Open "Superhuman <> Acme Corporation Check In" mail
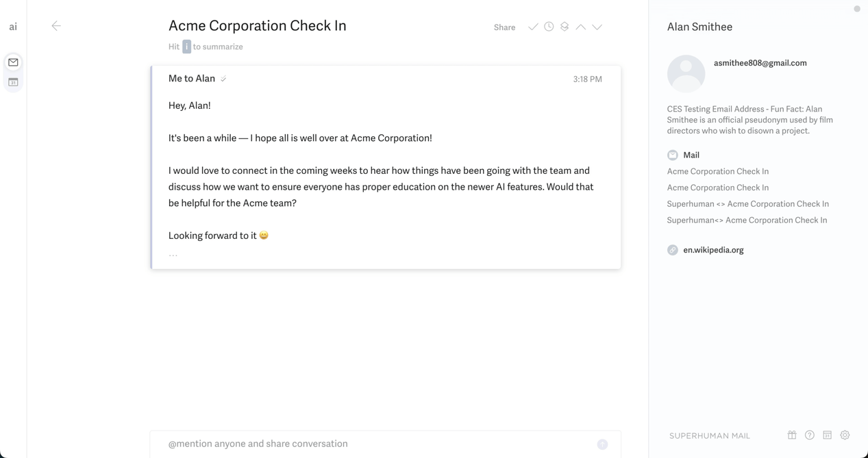868x458 pixels. pos(747,204)
